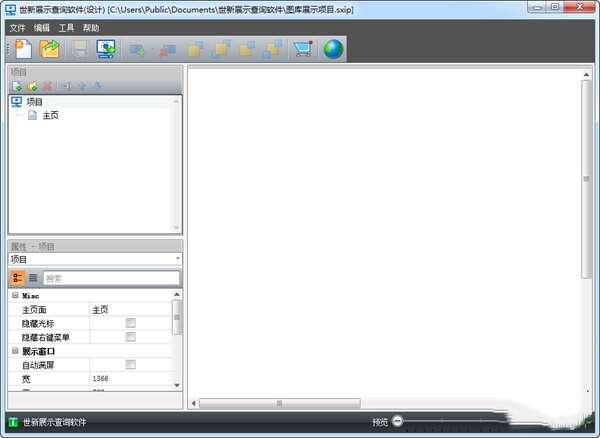Viewport: 600px width, 438px height.
Task: Click the red delete icon in project panel
Action: click(x=47, y=87)
